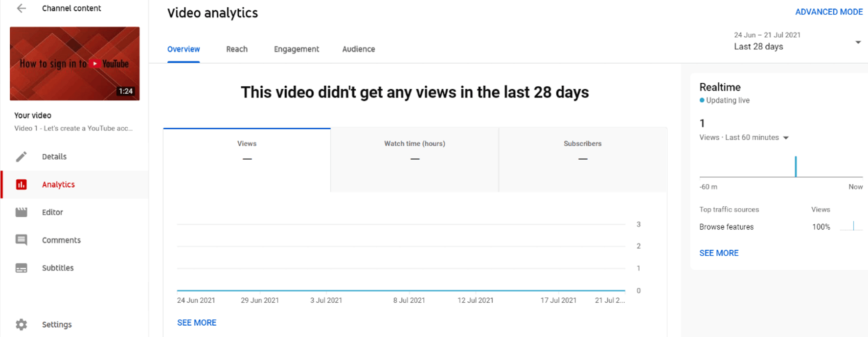
Task: Expand the Last 28 days date range dropdown
Action: [x=857, y=43]
